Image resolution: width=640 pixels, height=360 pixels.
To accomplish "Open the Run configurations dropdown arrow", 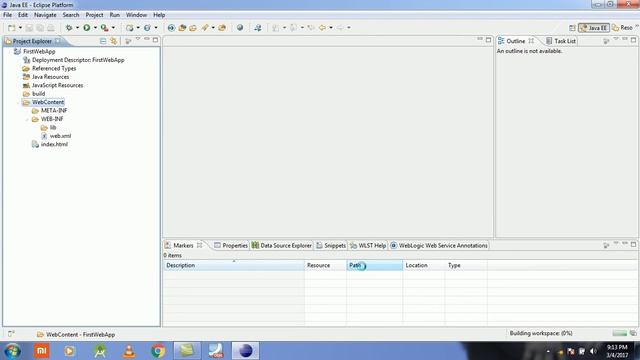I will point(95,28).
